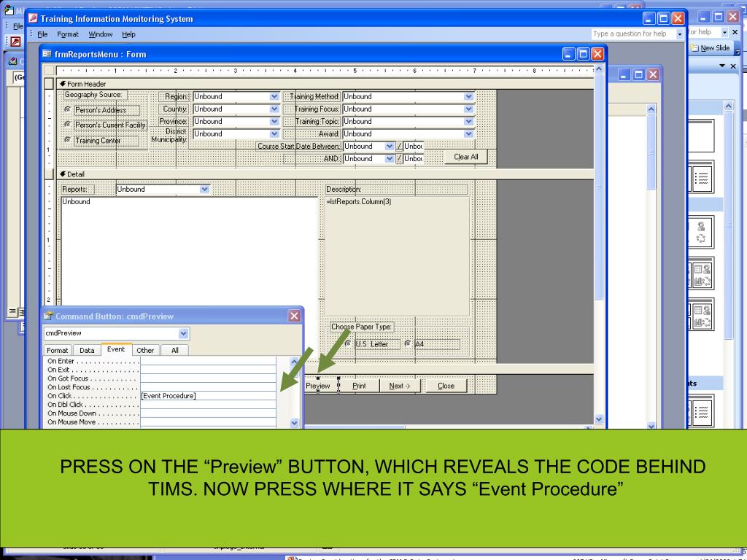Click the On Got Focus property field
Screen dimensions: 747x560
pyautogui.click(x=208, y=378)
